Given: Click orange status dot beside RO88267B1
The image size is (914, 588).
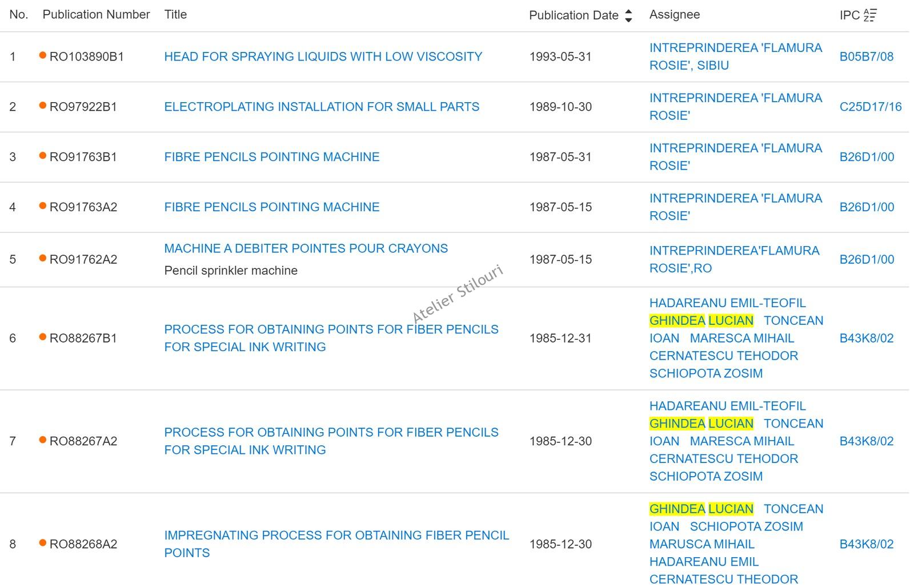Looking at the screenshot, I should 42,337.
